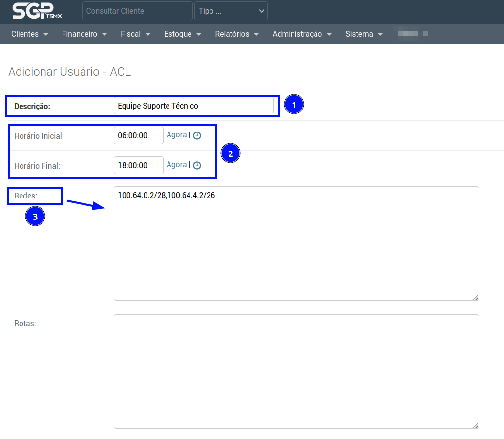Expand the Clientes menu
504x439 pixels.
[30, 34]
